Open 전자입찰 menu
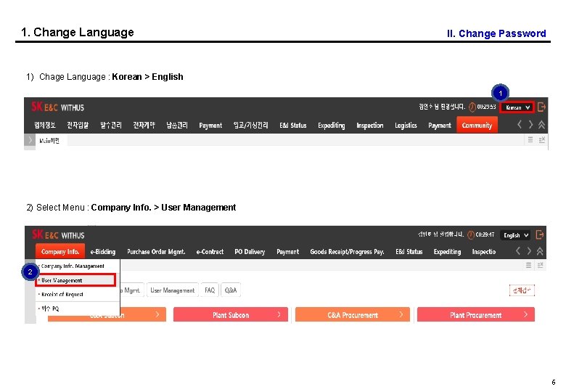Viewport: 566px width, 392px height. tap(78, 126)
